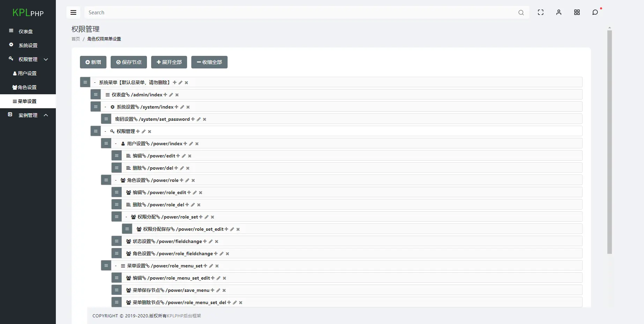The image size is (644, 324).
Task: Click the 新增 button
Action: (x=93, y=62)
